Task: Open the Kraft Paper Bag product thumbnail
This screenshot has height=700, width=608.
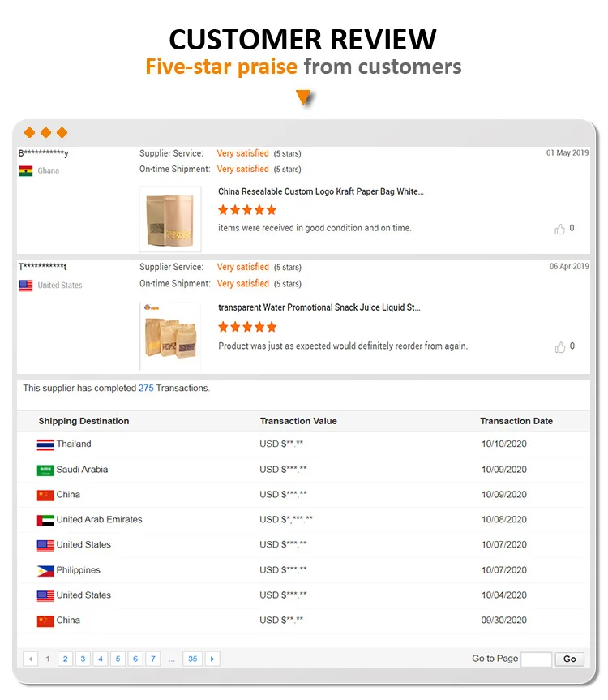Action: click(170, 219)
